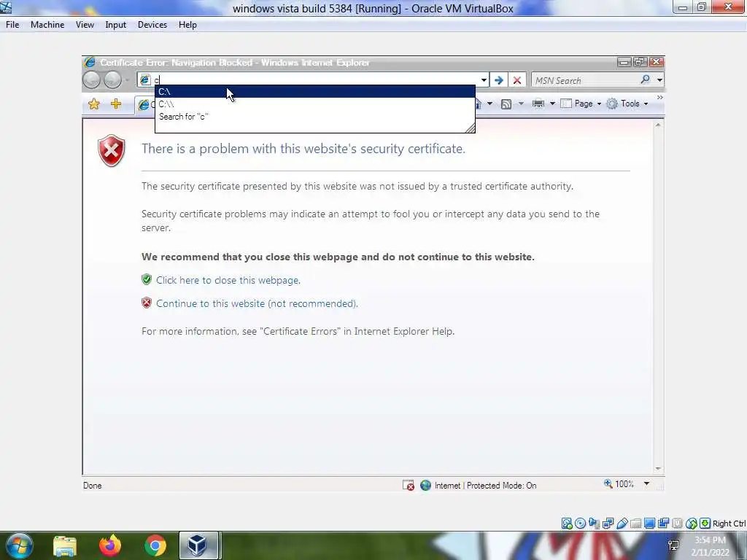Screen dimensions: 747x560
Task: Click the red Stop X button
Action: (517, 80)
